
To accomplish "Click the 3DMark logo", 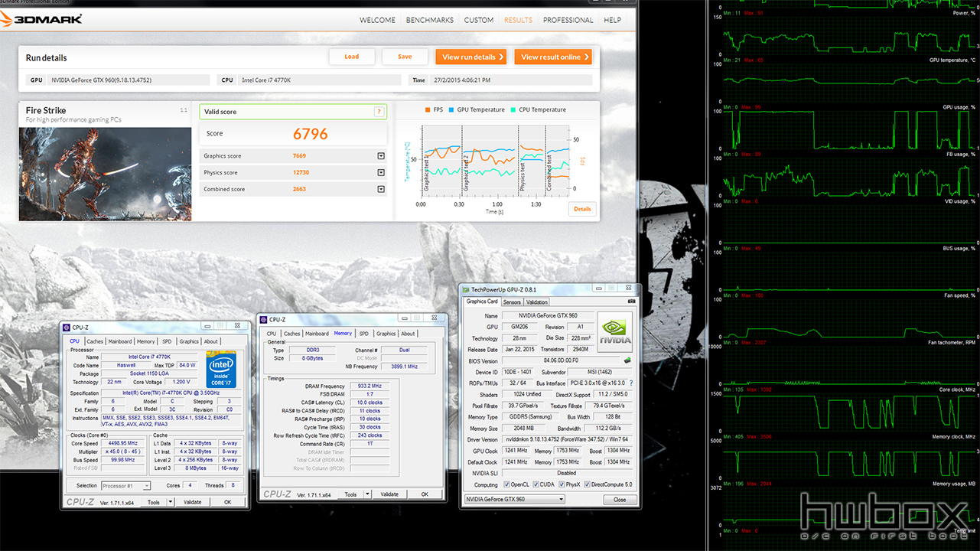I will (42, 19).
